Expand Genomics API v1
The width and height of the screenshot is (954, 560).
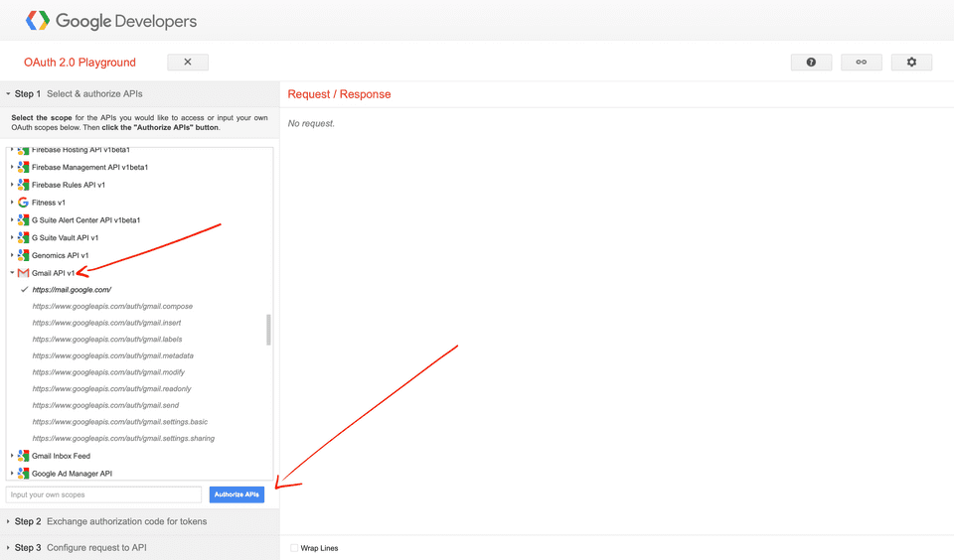pyautogui.click(x=12, y=255)
